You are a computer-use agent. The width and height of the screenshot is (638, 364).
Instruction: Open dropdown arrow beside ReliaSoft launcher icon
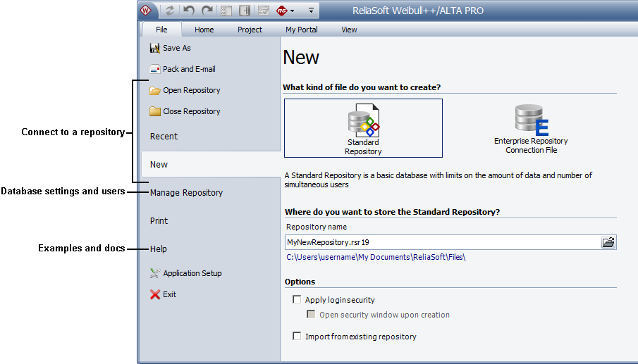293,11
